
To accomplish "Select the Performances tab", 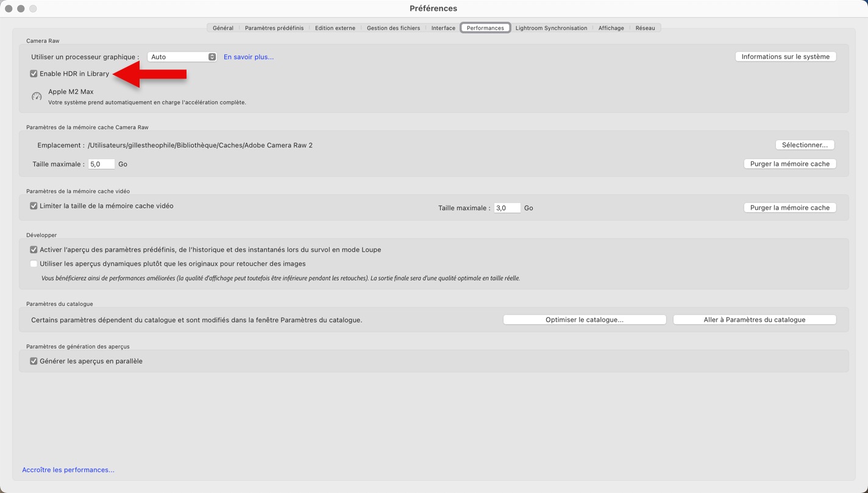I will [x=485, y=28].
